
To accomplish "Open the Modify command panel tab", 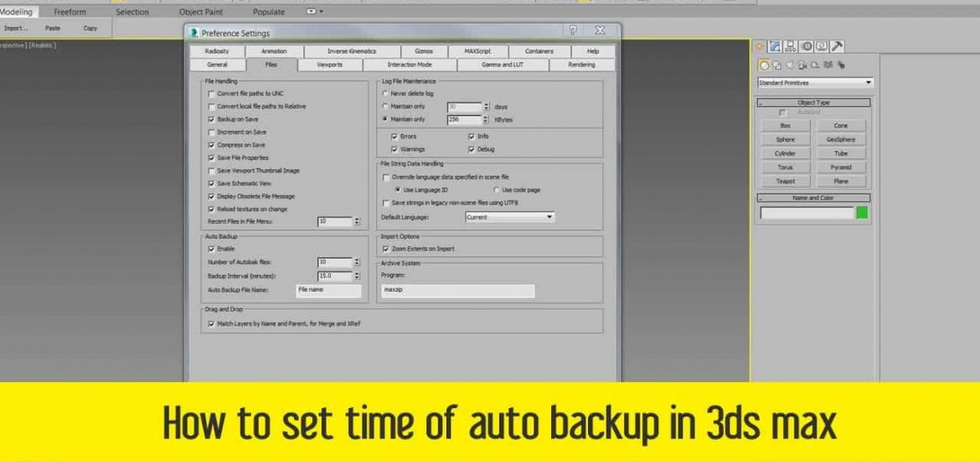I will (776, 47).
